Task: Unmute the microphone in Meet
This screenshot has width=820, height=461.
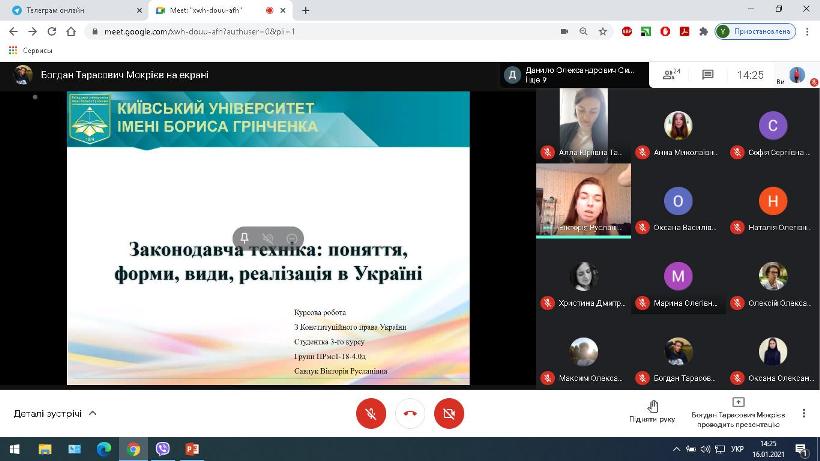Action: pyautogui.click(x=370, y=413)
